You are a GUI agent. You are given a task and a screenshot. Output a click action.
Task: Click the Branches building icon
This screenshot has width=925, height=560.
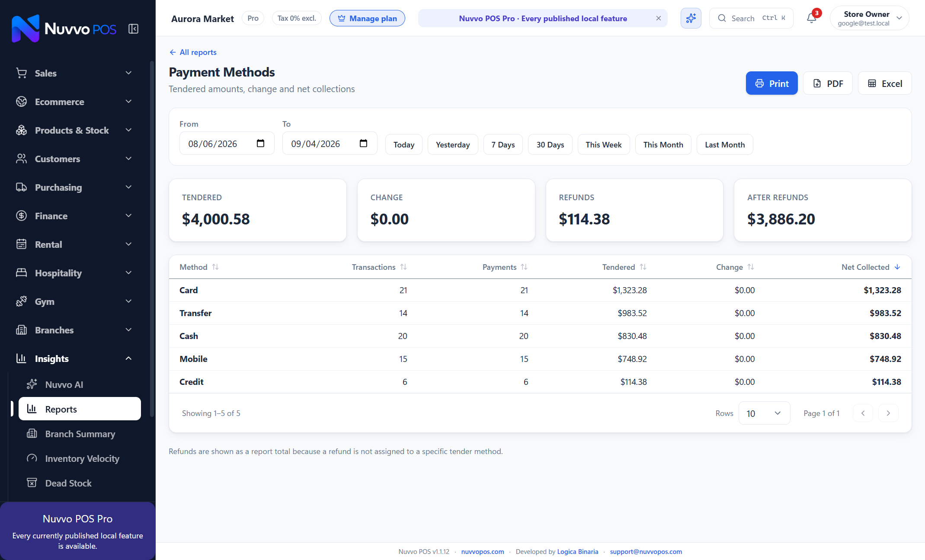21,330
